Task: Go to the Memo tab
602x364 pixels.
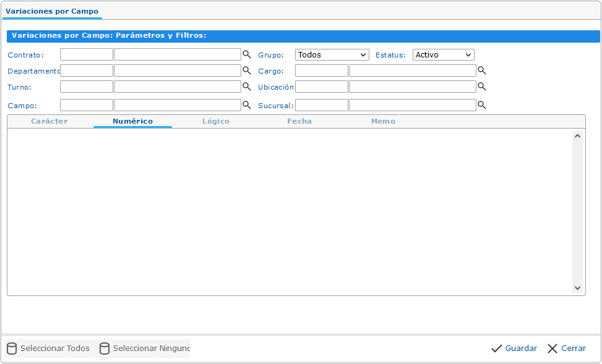Action: point(383,121)
